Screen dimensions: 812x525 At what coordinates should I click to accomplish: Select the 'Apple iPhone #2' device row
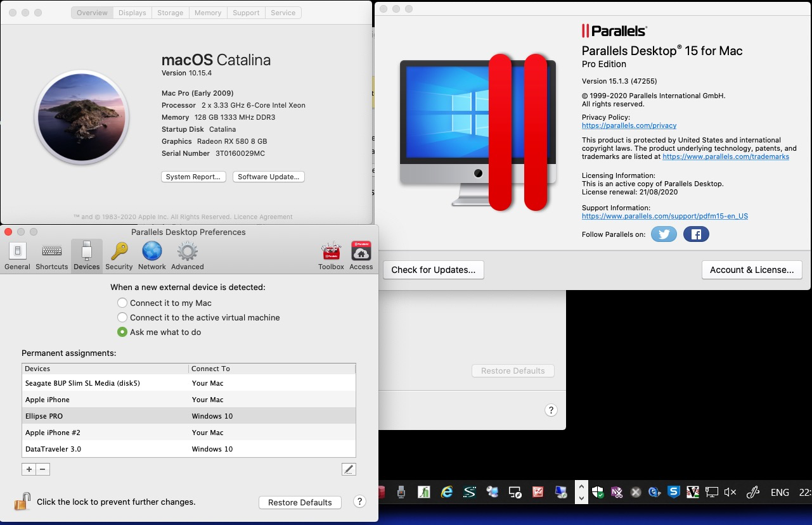[x=189, y=433]
